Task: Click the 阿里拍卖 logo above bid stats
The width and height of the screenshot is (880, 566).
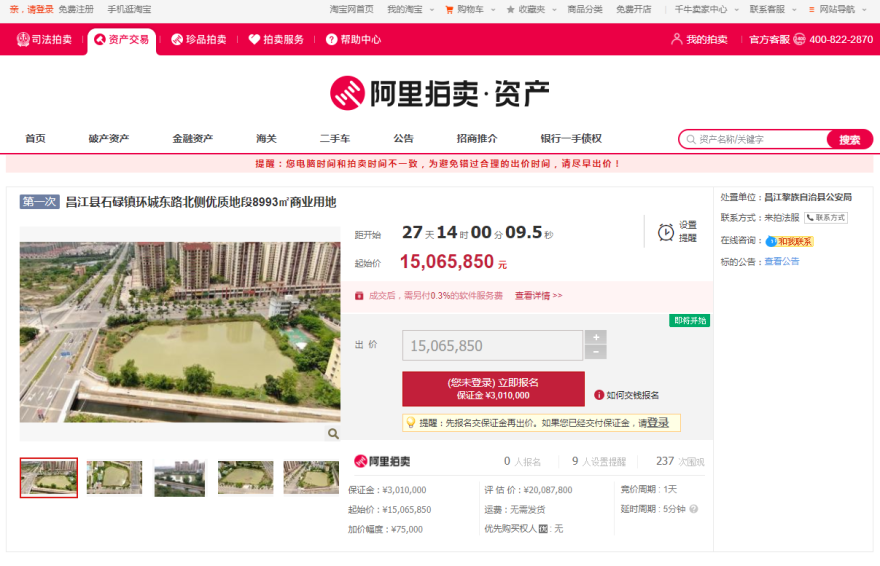Action: [382, 461]
